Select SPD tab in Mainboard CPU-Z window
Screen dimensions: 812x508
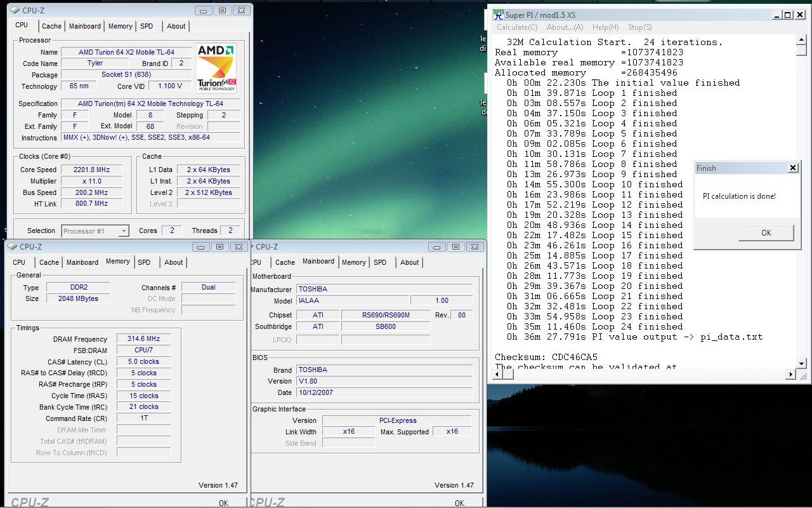380,262
